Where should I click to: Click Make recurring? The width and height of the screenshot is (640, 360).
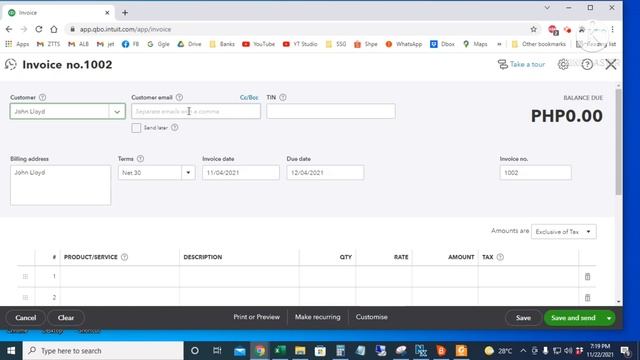pyautogui.click(x=318, y=317)
